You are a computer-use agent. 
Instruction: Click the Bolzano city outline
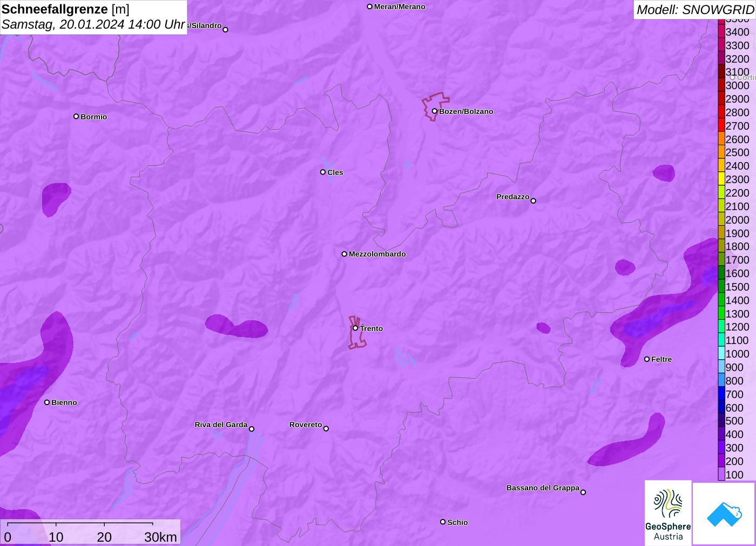click(x=435, y=106)
